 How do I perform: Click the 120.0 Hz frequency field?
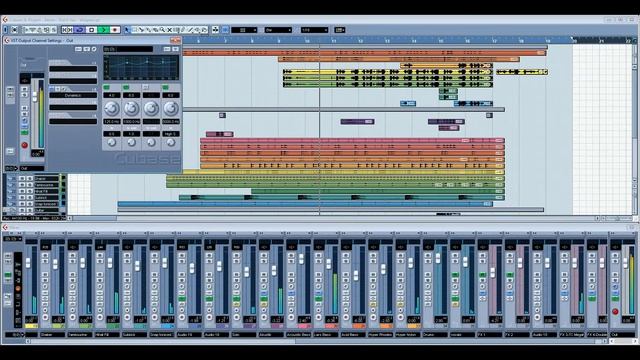111,122
